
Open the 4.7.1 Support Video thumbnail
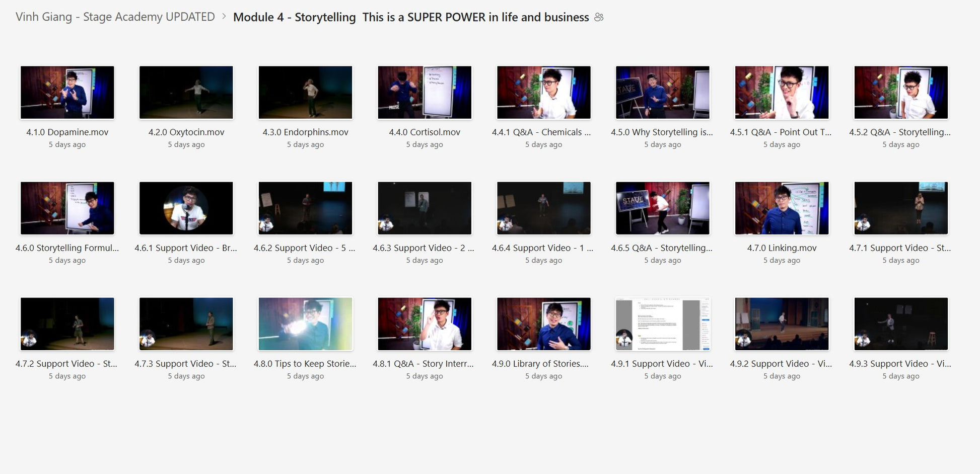(901, 208)
